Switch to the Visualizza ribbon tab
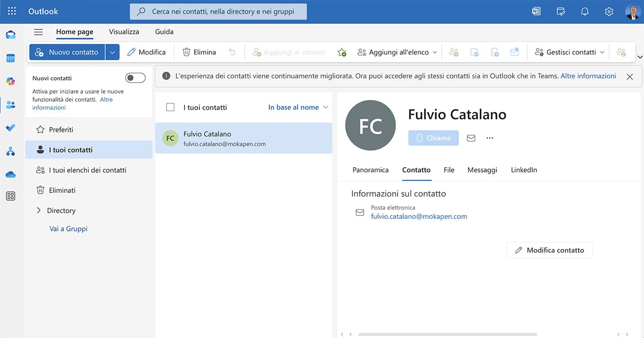Image resolution: width=644 pixels, height=338 pixels. coord(124,32)
